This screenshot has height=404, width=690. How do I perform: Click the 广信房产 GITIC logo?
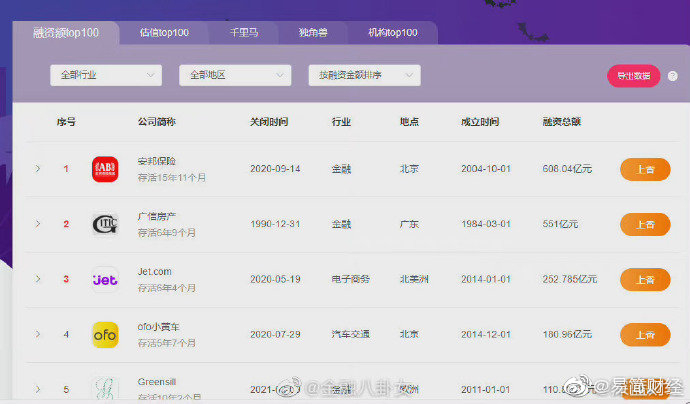point(105,224)
